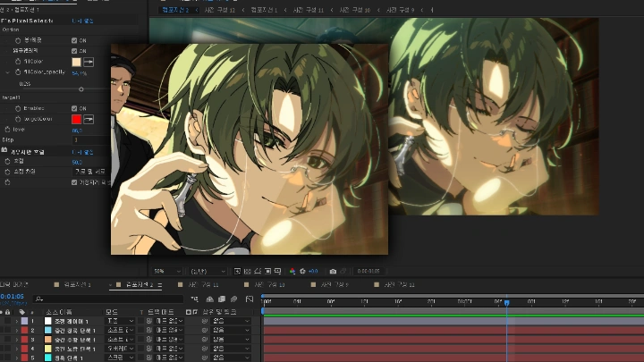This screenshot has height=362, width=644.
Task: Toggle Fast Previews icon in viewer bar
Action: coord(237,271)
